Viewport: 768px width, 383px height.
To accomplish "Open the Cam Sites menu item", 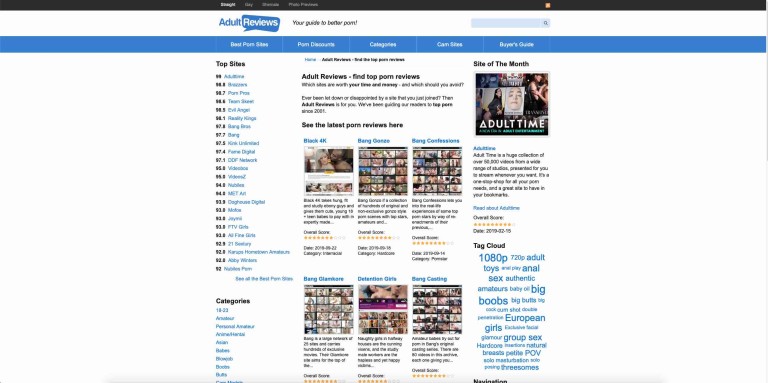I will 450,44.
